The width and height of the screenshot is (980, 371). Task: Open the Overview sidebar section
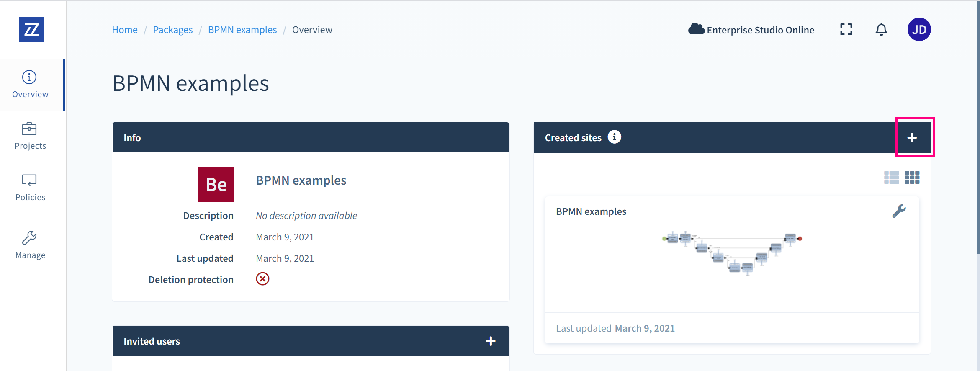31,85
